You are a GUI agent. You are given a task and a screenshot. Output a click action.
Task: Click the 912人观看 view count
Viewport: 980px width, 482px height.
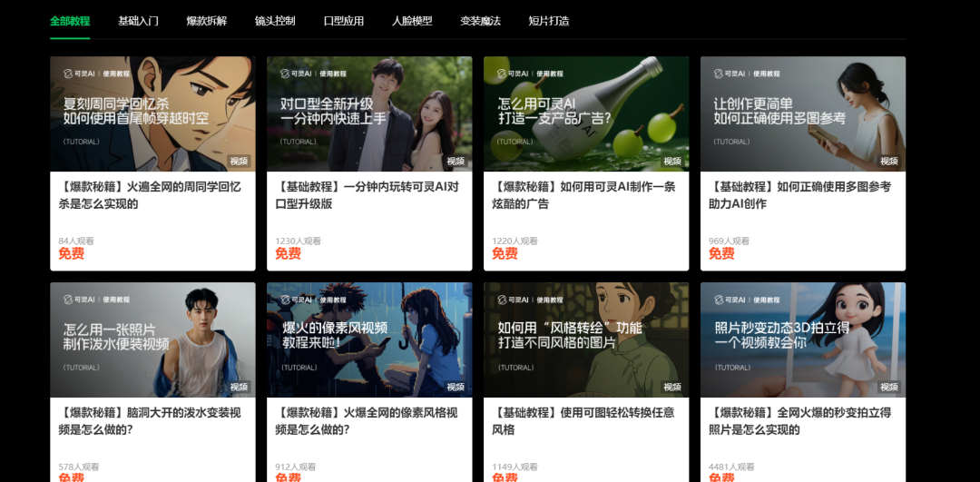(296, 467)
